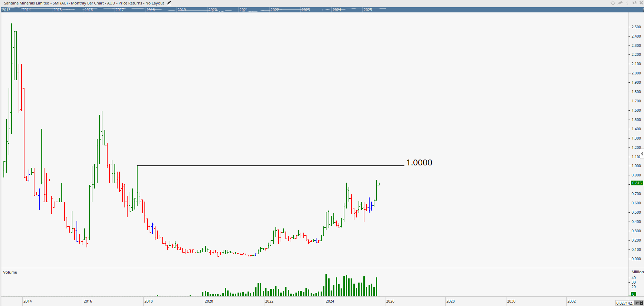644x306 pixels.
Task: Click the 2026 label on bottom date axis
Action: (x=390, y=301)
